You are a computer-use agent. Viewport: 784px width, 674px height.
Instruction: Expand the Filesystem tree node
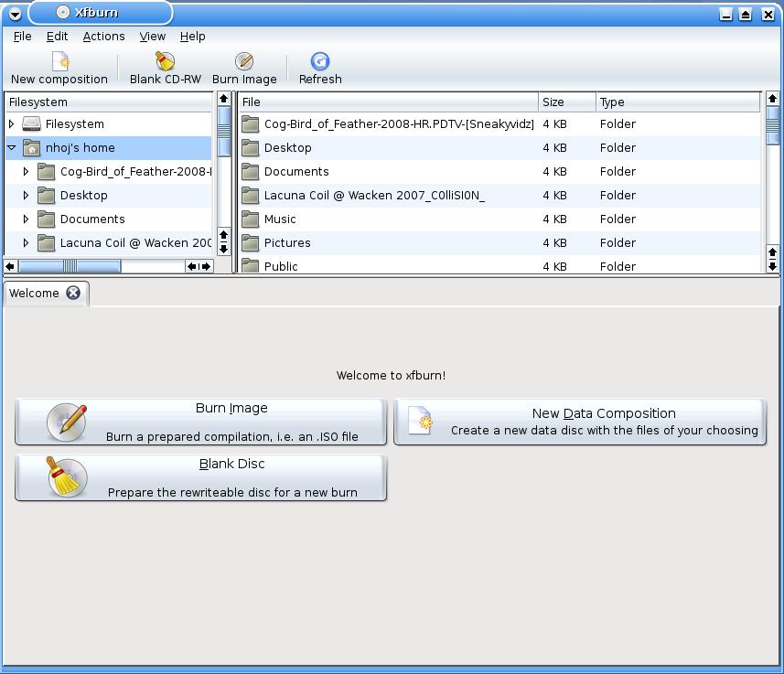[12, 124]
